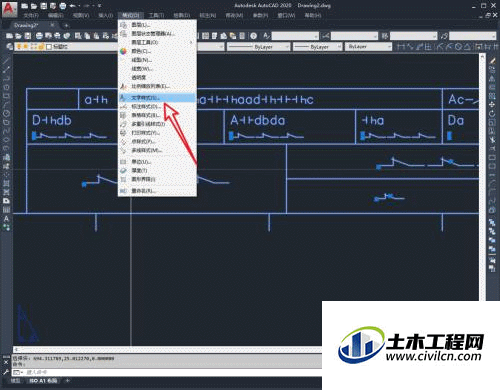
Task: Open the text style name dropdown
Action: [295, 36]
